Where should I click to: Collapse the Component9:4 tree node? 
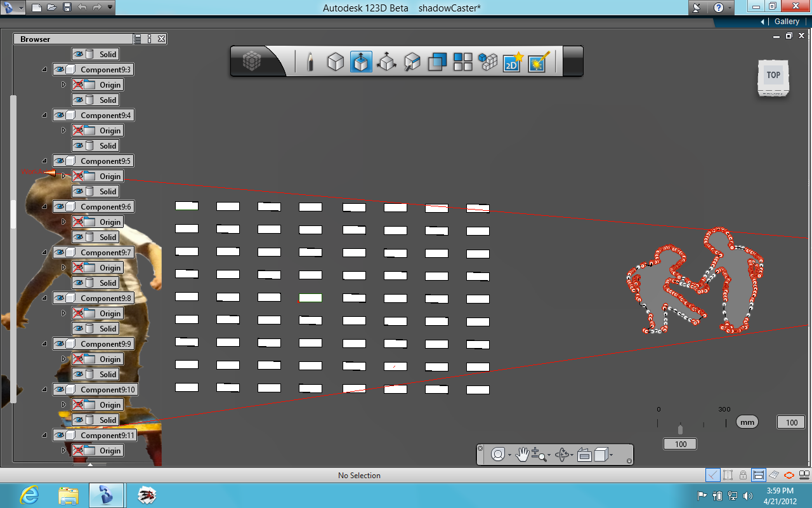coord(44,116)
